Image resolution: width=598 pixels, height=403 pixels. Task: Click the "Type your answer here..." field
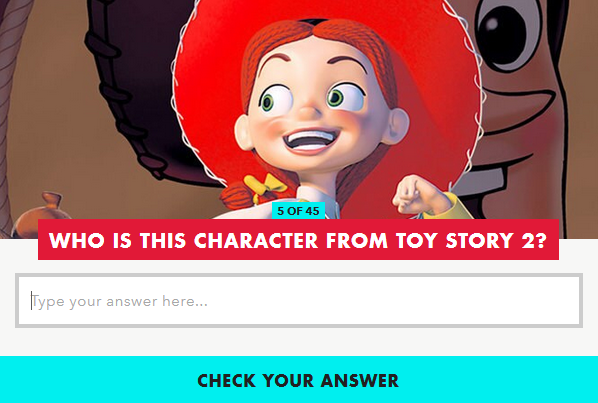[x=299, y=300]
